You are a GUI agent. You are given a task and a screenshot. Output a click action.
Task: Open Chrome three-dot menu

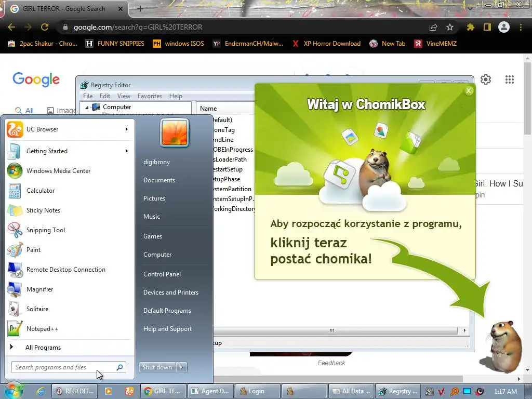tap(521, 27)
